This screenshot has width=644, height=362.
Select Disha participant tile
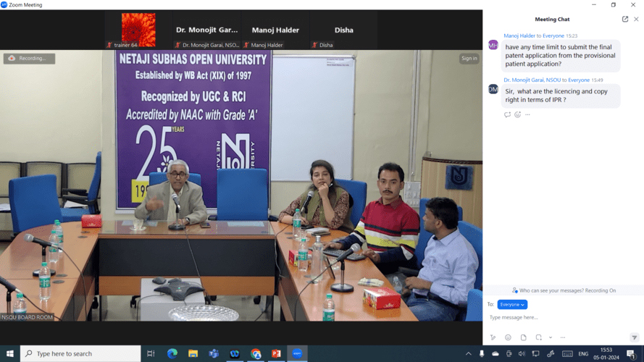coord(344,30)
